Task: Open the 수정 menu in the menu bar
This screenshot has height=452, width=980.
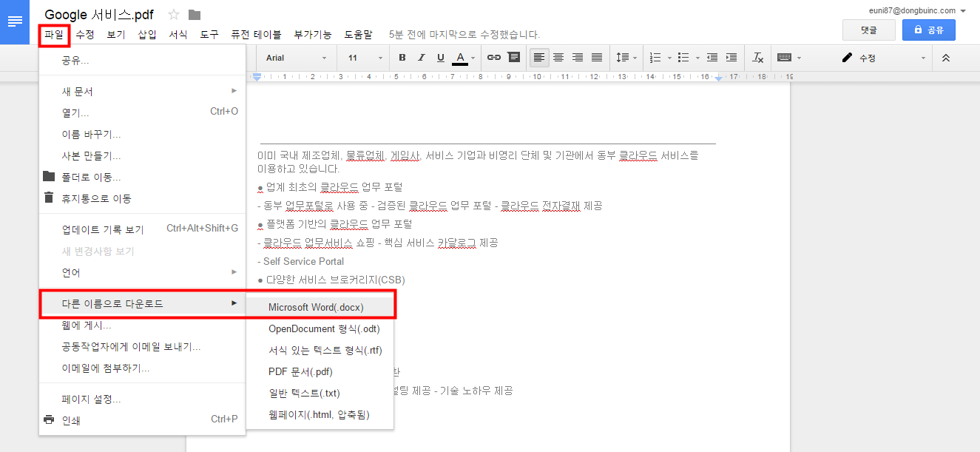Action: coord(85,35)
